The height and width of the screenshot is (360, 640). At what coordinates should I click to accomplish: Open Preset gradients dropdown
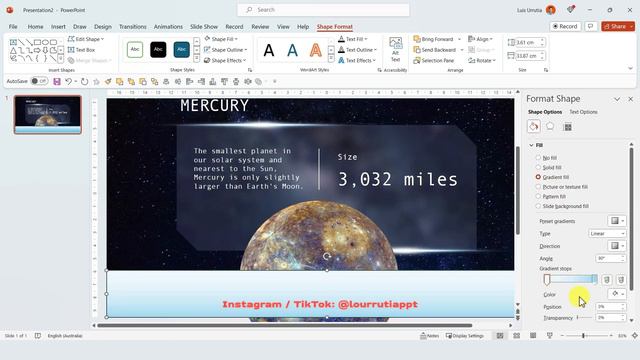point(617,221)
